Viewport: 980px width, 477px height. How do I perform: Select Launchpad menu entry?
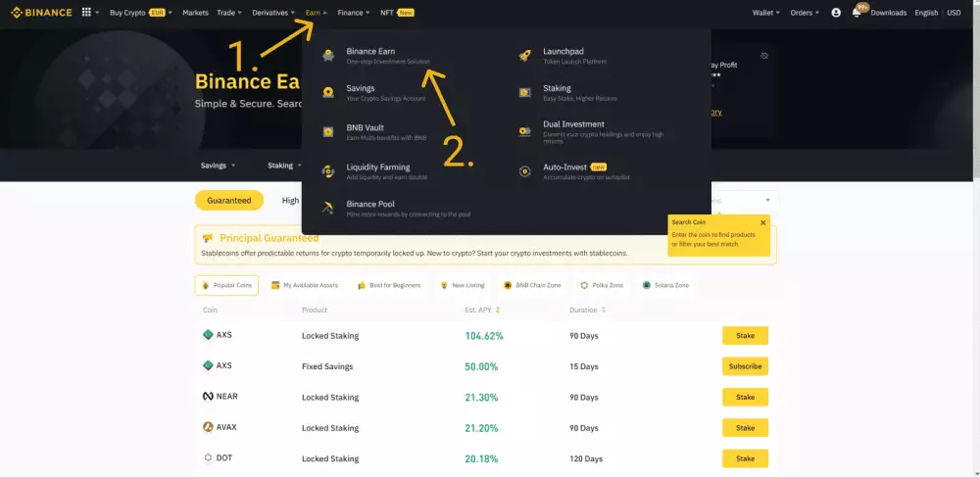pyautogui.click(x=563, y=51)
